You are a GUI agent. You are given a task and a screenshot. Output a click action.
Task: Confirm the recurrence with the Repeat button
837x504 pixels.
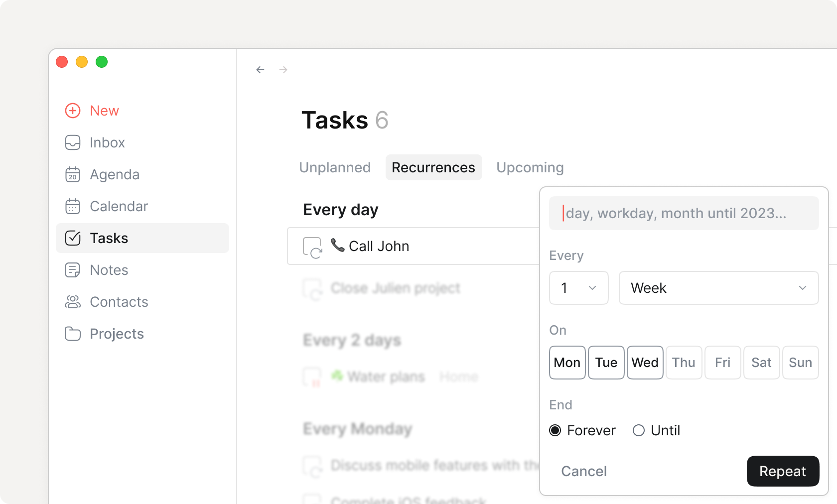tap(782, 471)
